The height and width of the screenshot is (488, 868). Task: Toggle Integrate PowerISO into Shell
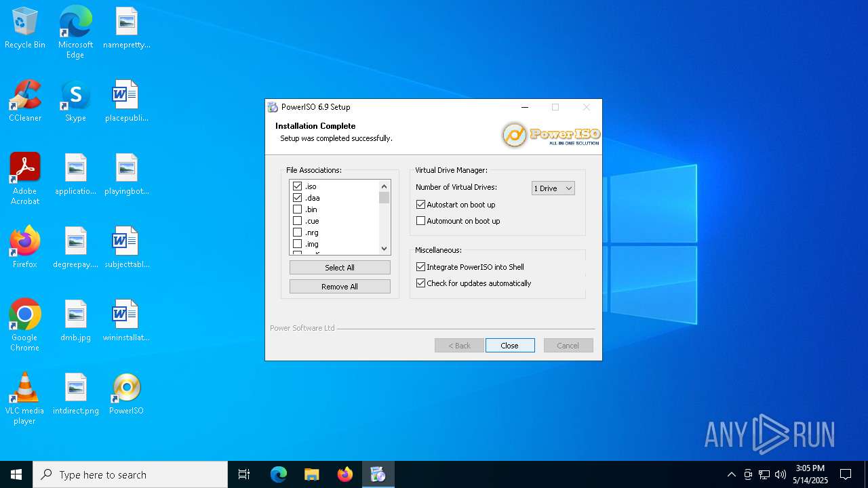tap(420, 267)
